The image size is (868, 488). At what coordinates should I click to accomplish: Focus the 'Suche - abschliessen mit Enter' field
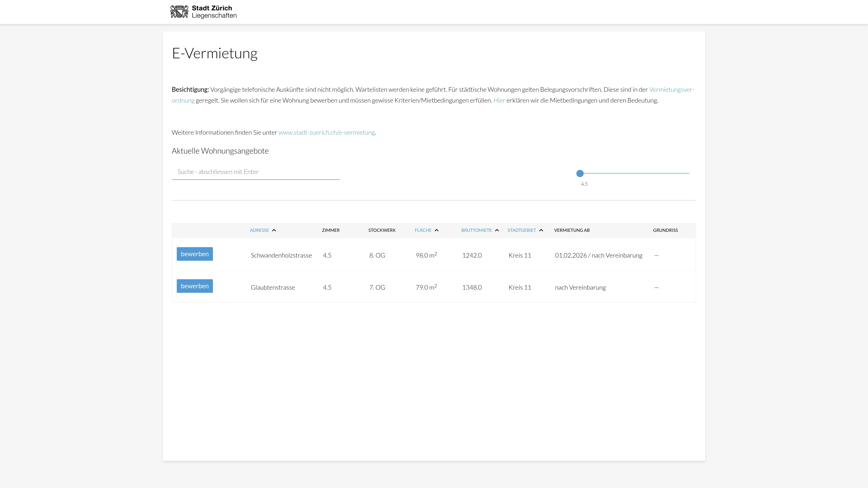tap(255, 172)
